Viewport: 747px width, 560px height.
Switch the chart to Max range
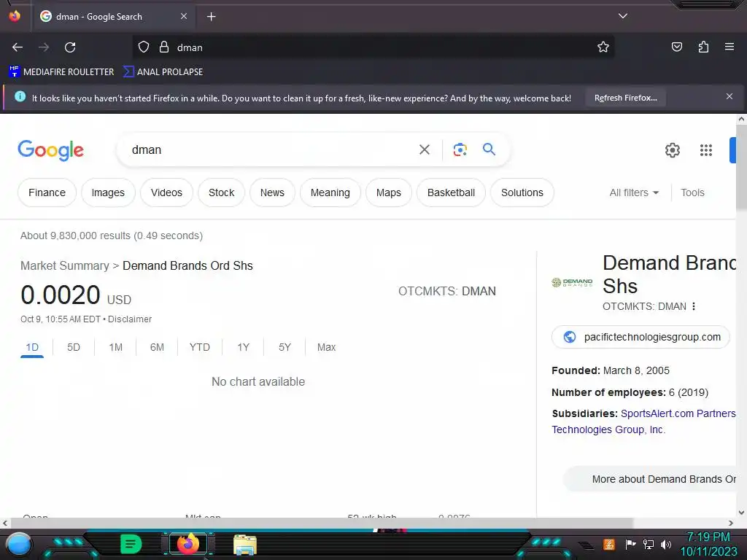click(326, 347)
